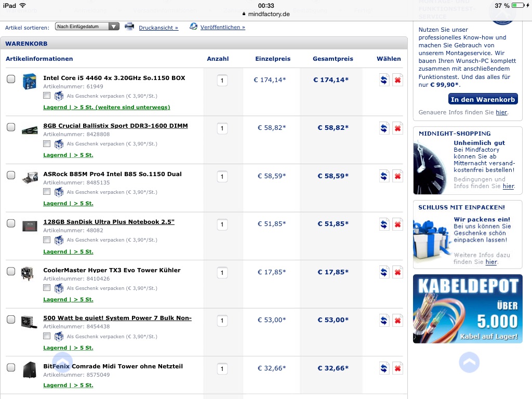Click gift box icon for CoolerMaster Hyper TX3

pos(59,288)
